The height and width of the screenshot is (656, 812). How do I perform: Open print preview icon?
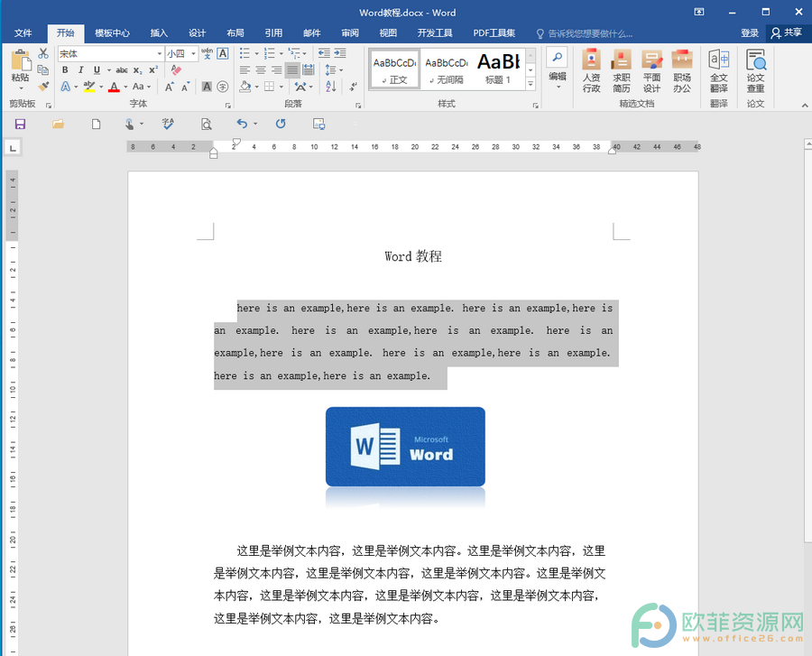(206, 124)
